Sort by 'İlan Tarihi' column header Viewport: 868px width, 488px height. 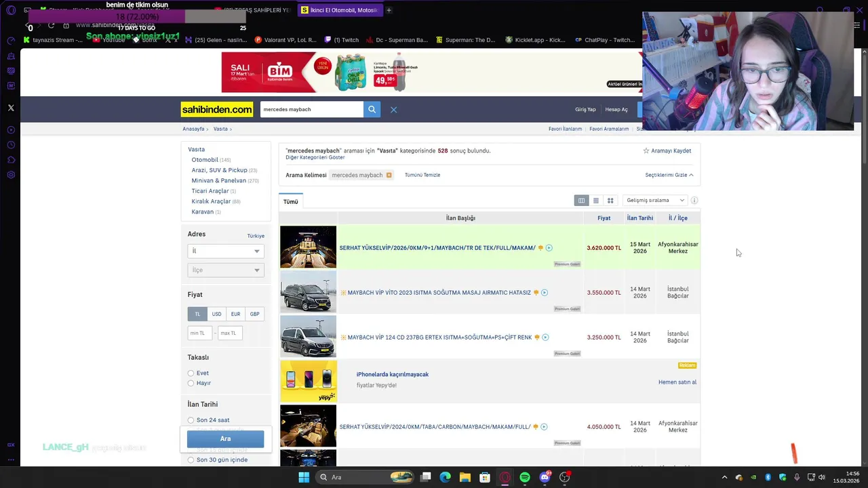(x=640, y=218)
